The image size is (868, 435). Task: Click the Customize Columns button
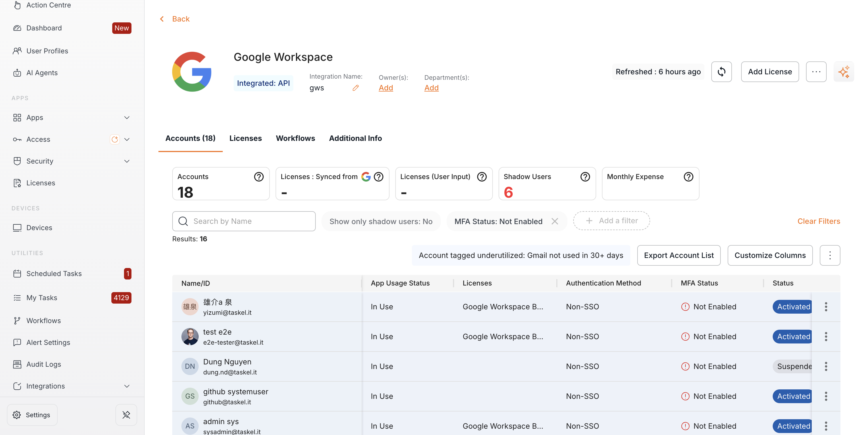(770, 255)
